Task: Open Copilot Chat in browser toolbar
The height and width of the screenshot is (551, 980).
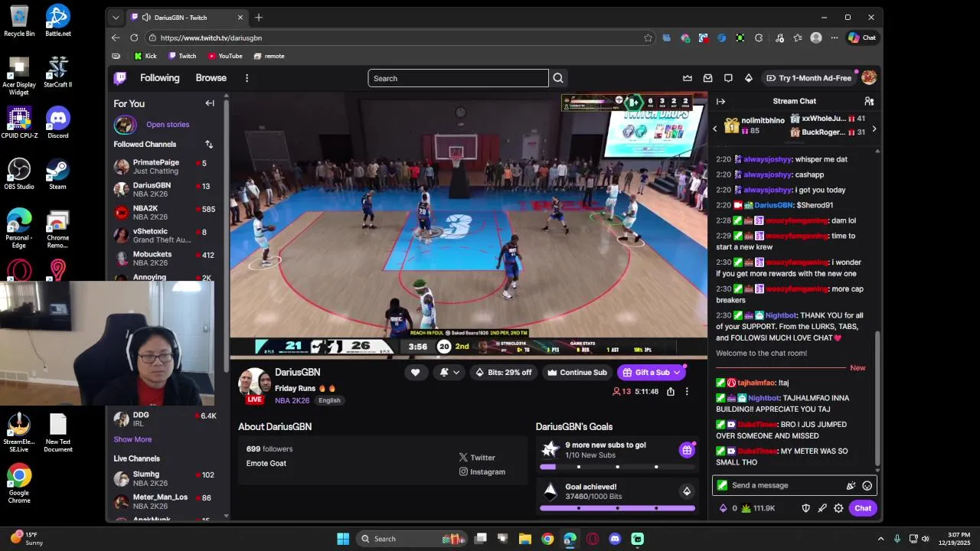Action: click(x=862, y=37)
